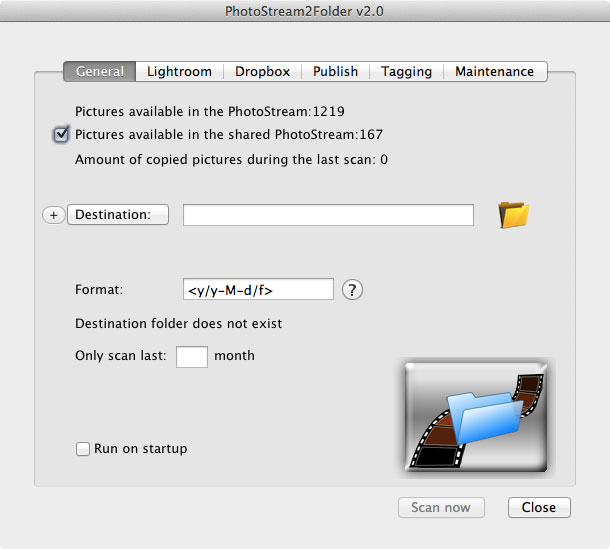Image resolution: width=610 pixels, height=549 pixels.
Task: Click the PhotoStream2Folder v2.0 title
Action: [x=304, y=11]
